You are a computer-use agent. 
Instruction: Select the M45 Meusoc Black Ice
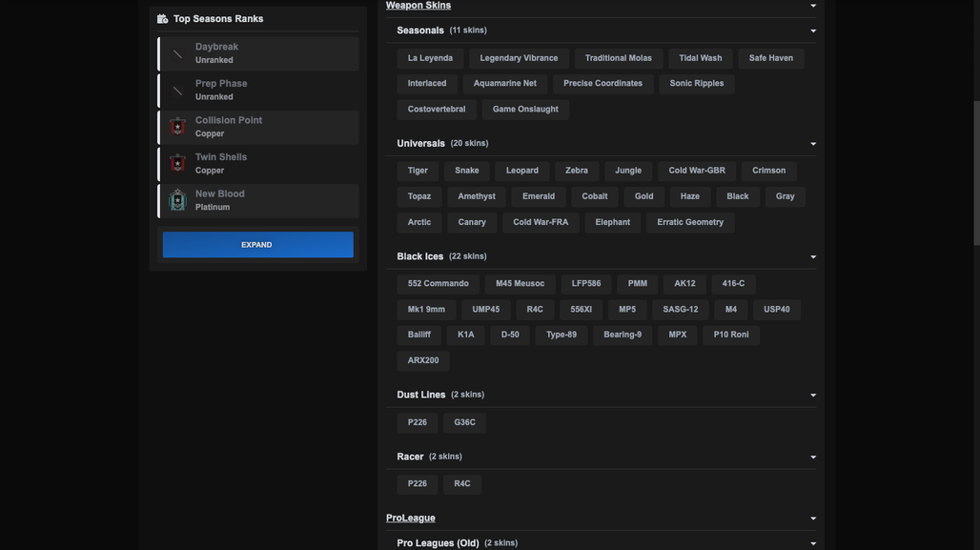520,284
